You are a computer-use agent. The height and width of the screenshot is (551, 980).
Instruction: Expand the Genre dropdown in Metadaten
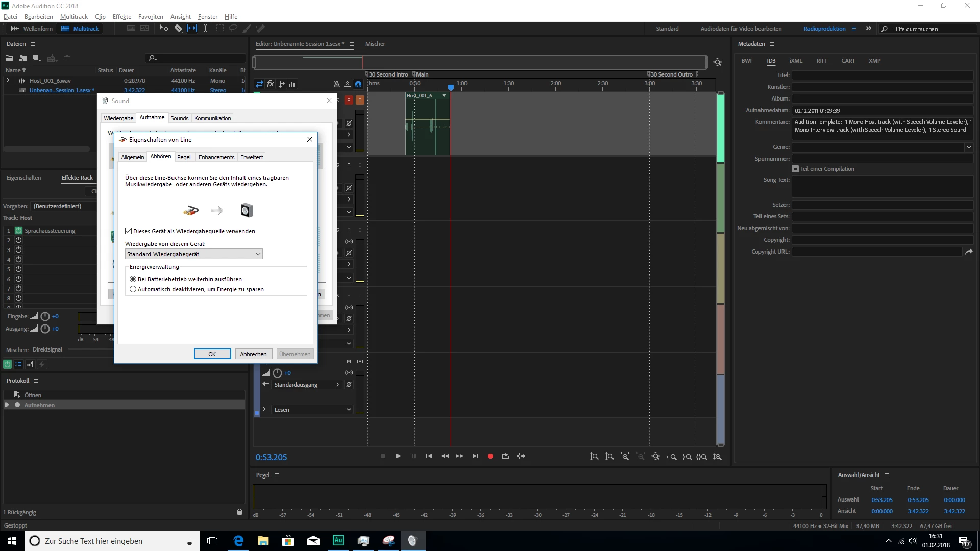click(968, 147)
